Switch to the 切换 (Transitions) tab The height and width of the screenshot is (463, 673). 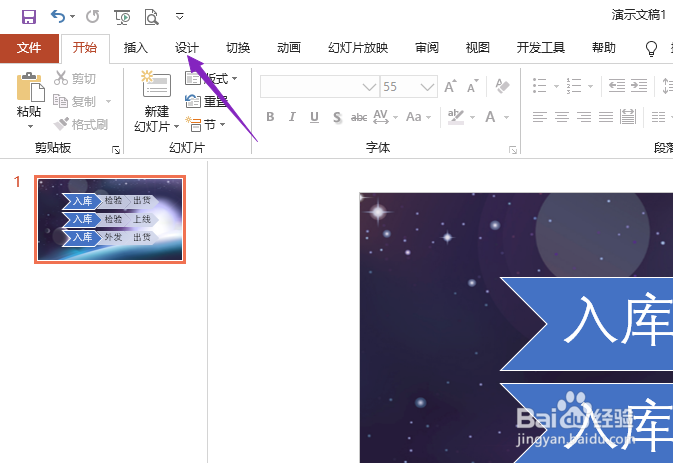click(238, 48)
